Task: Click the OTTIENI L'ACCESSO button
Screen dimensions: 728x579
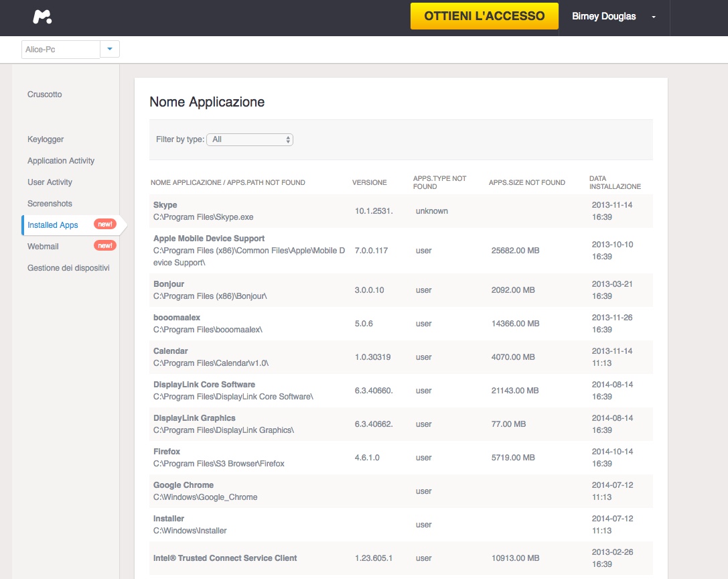Action: [484, 17]
